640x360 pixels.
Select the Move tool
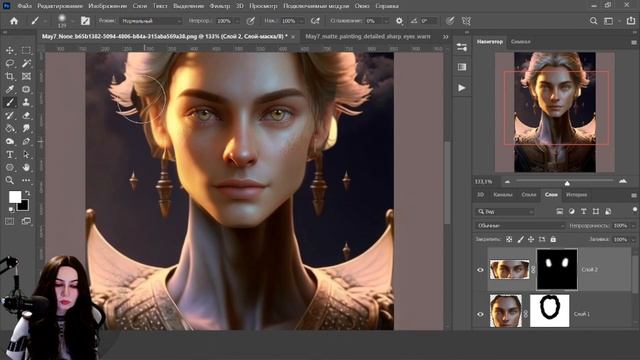10,50
